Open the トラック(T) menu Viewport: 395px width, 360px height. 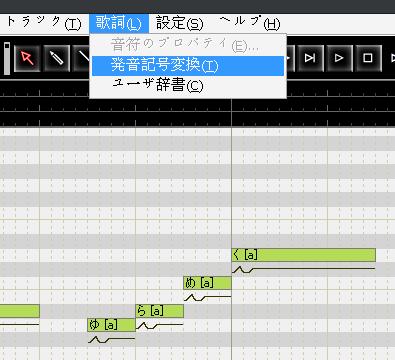coord(43,23)
